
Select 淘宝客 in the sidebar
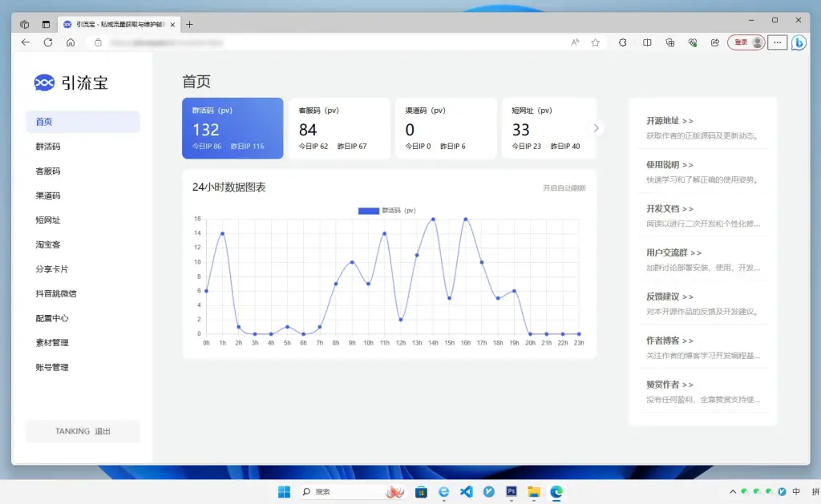(48, 244)
